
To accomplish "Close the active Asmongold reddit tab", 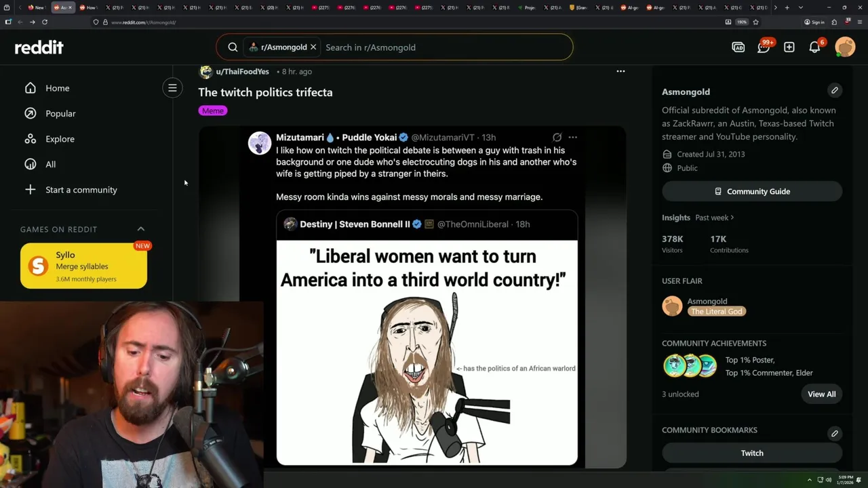I will coord(70,7).
